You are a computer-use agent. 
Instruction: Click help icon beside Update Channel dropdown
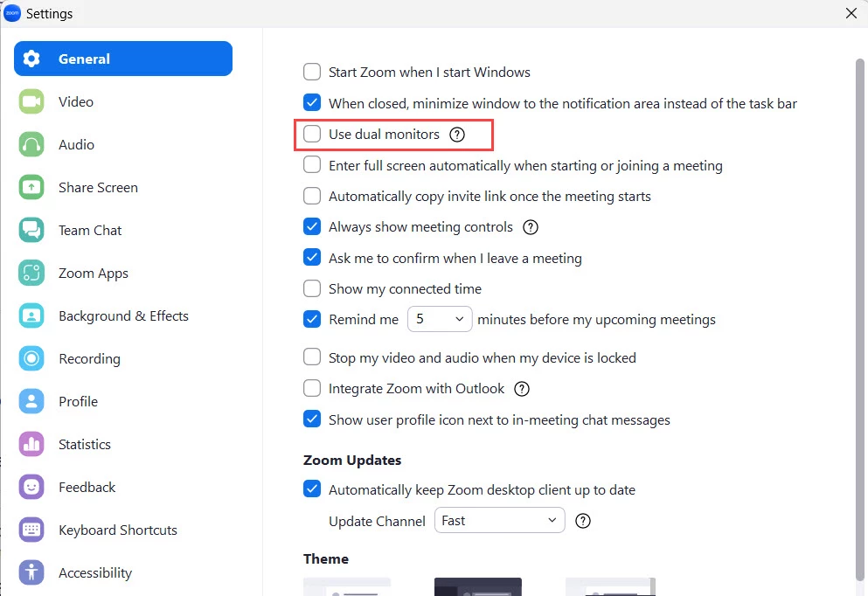pos(583,521)
